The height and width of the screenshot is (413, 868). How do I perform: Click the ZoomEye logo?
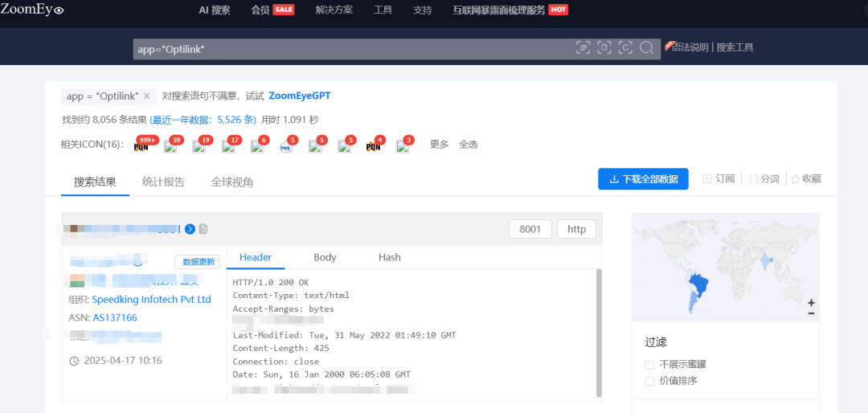pos(32,9)
